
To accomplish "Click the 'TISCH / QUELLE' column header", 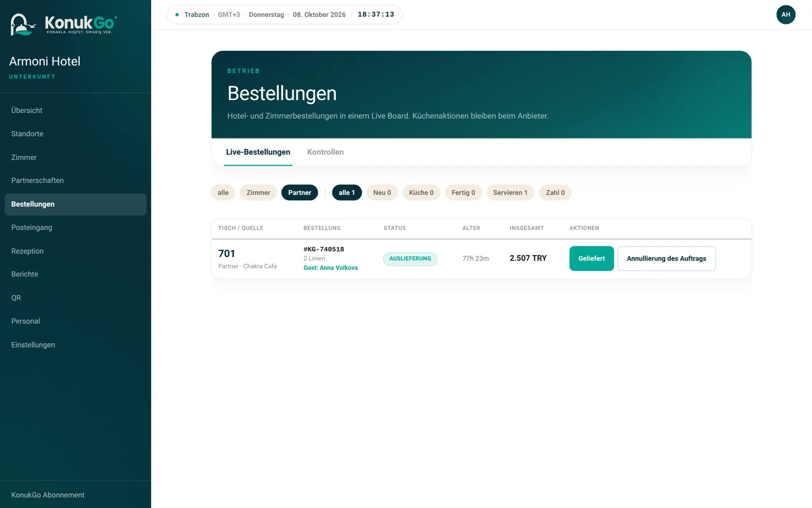I will pos(241,228).
